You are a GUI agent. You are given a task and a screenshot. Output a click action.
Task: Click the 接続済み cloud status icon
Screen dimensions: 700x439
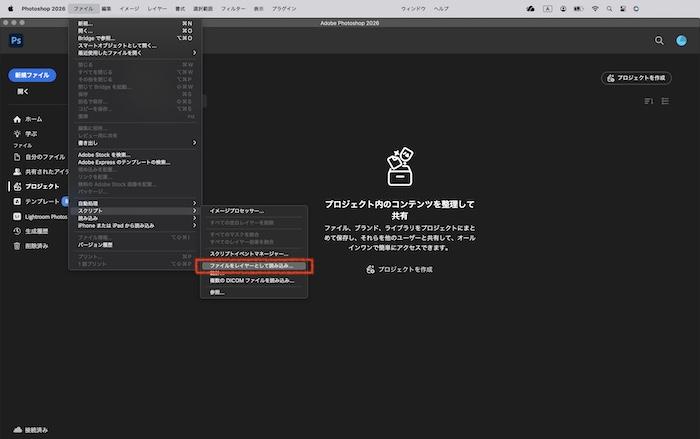[x=17, y=430]
